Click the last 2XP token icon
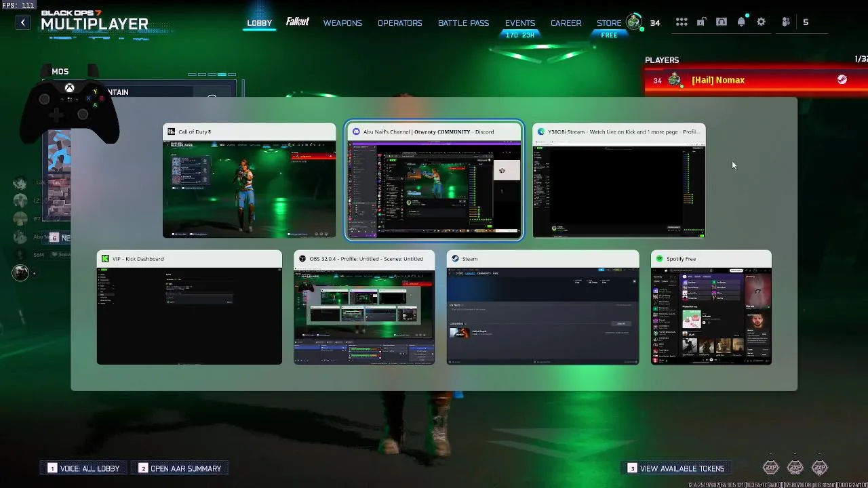The height and width of the screenshot is (488, 868). pyautogui.click(x=820, y=467)
